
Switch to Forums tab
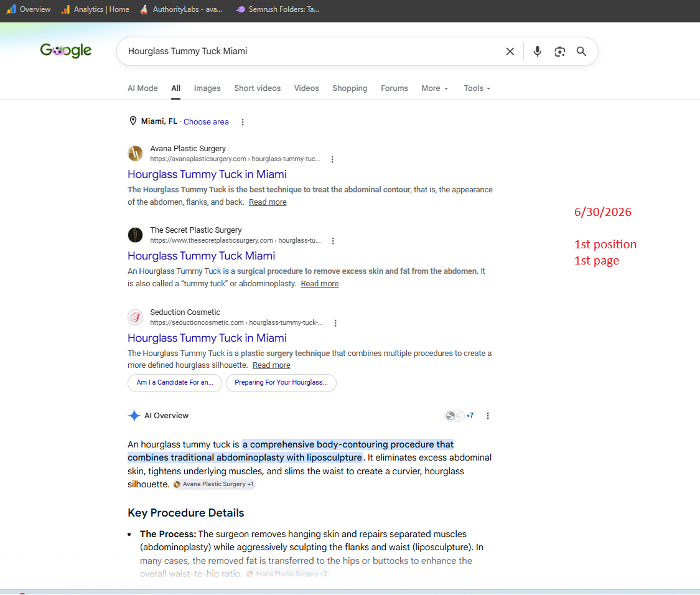(x=394, y=88)
